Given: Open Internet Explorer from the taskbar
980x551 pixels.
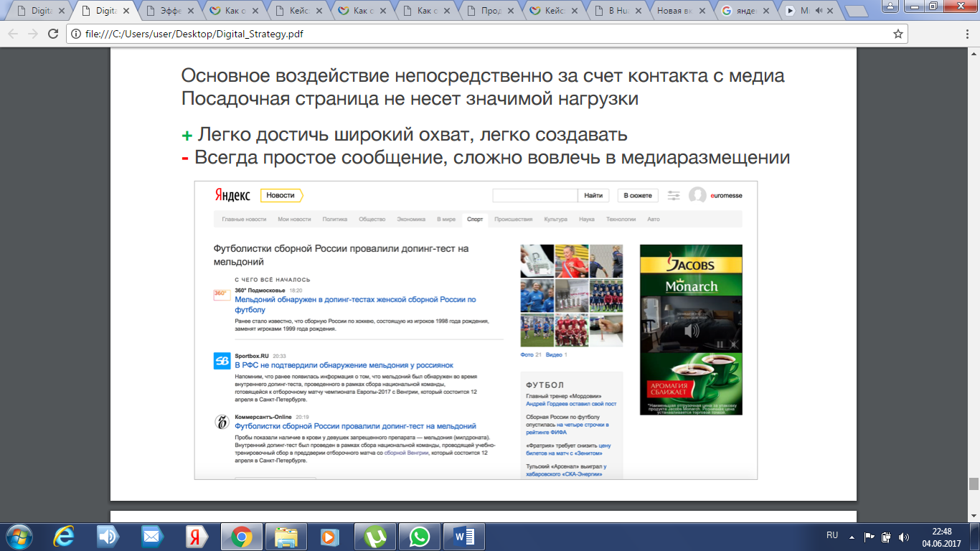Looking at the screenshot, I should pyautogui.click(x=65, y=536).
